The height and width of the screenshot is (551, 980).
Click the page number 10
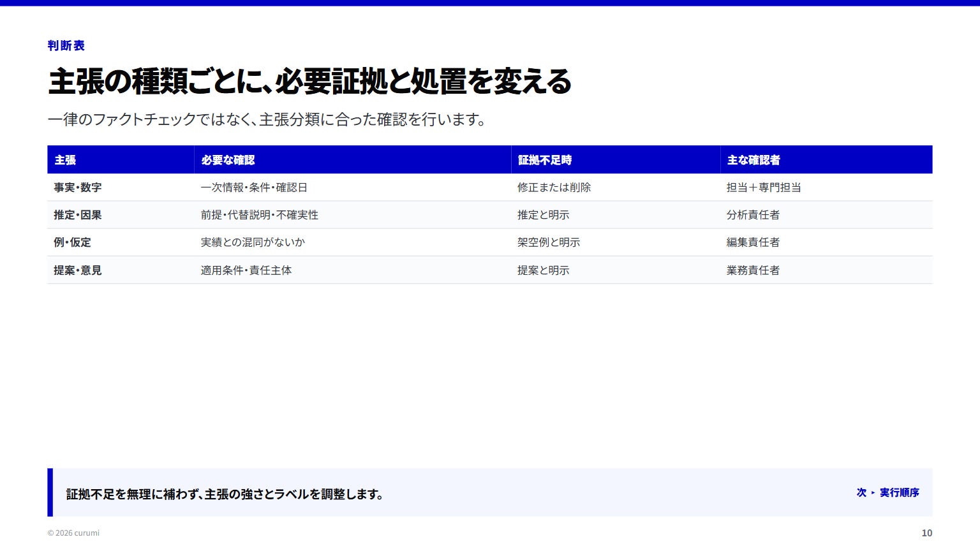pos(927,533)
